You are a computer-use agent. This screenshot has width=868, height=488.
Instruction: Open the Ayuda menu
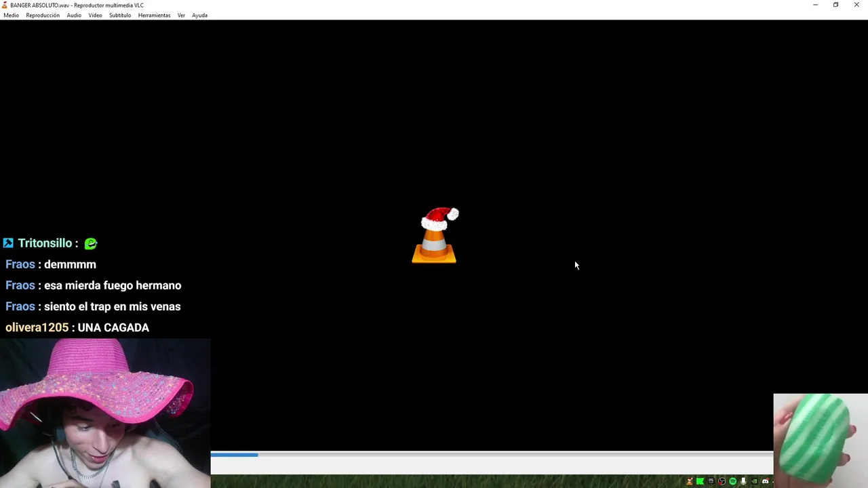pyautogui.click(x=199, y=15)
